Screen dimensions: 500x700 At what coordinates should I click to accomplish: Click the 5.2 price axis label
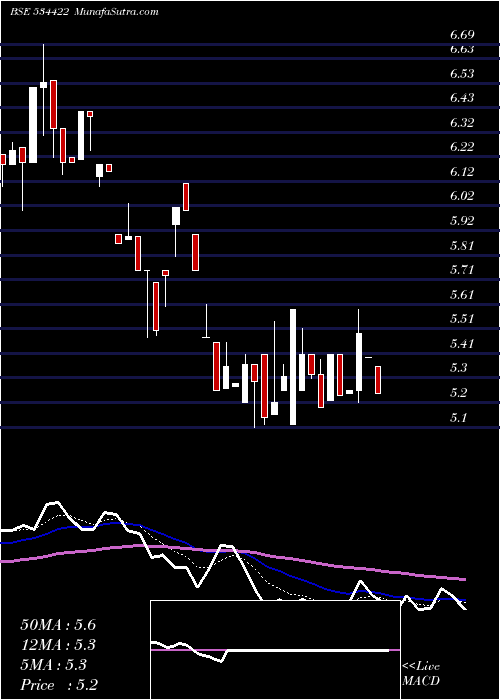click(458, 393)
